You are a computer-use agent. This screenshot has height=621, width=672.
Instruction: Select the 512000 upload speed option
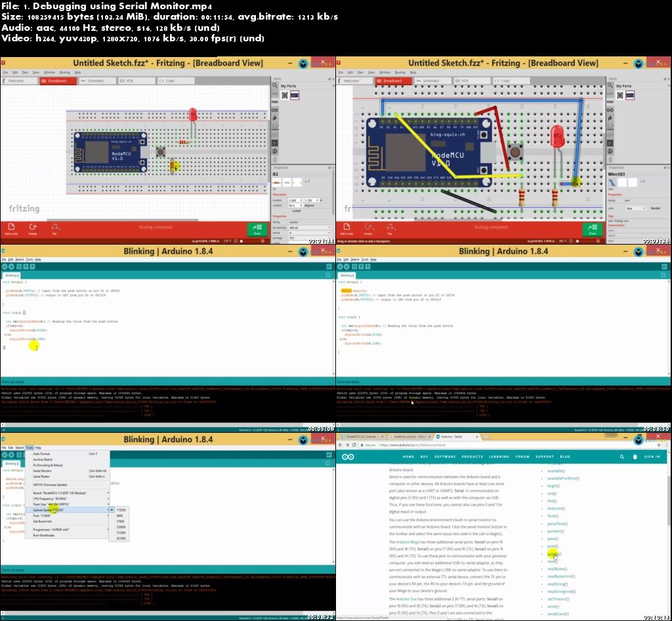tap(121, 532)
